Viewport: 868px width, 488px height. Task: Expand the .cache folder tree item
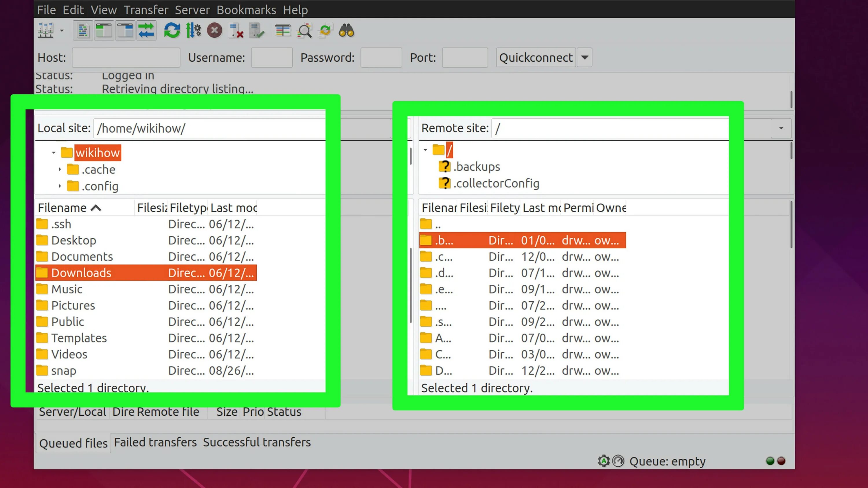(61, 170)
